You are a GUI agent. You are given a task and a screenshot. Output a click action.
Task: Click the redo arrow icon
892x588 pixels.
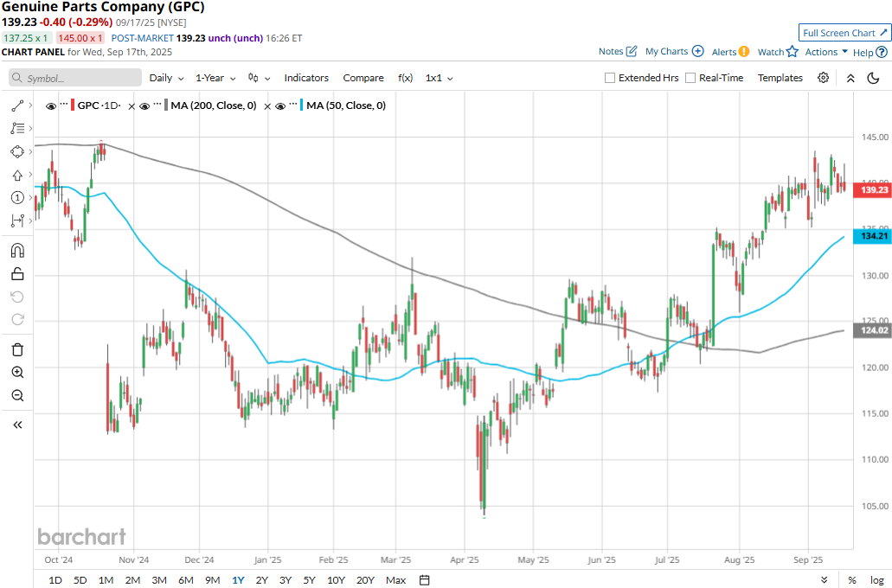pos(17,320)
